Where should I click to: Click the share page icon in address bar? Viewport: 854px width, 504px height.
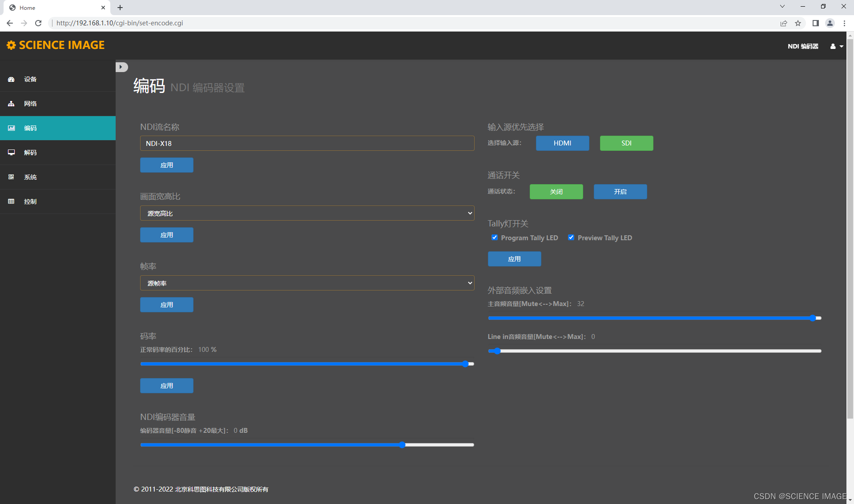point(784,23)
